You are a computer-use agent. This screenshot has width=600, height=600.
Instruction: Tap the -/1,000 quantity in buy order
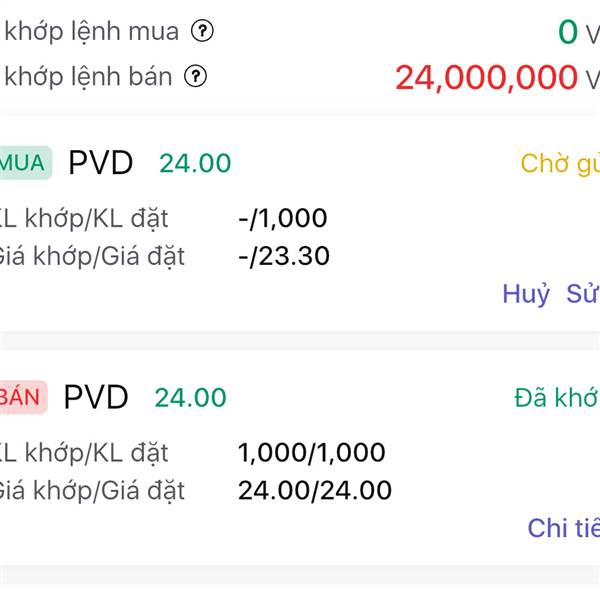283,218
